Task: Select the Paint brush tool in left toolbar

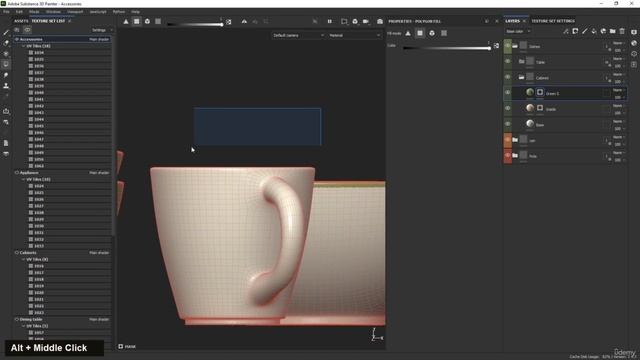Action: 6,32
